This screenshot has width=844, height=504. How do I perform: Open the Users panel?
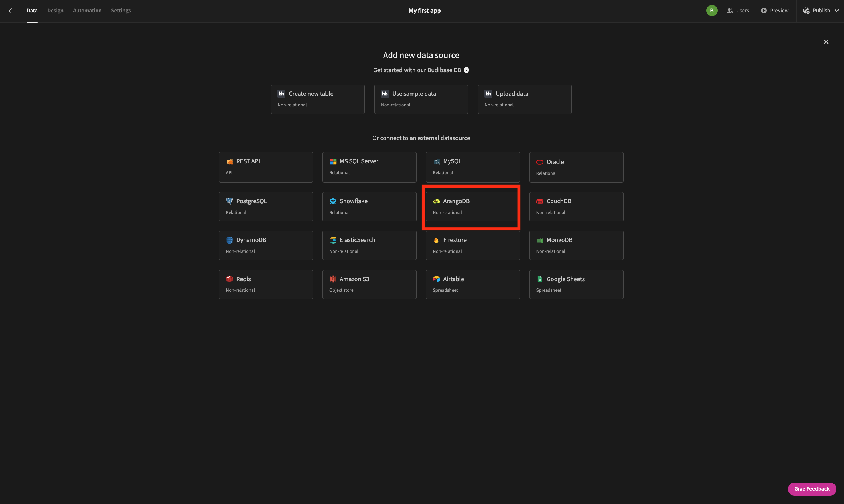pyautogui.click(x=738, y=11)
